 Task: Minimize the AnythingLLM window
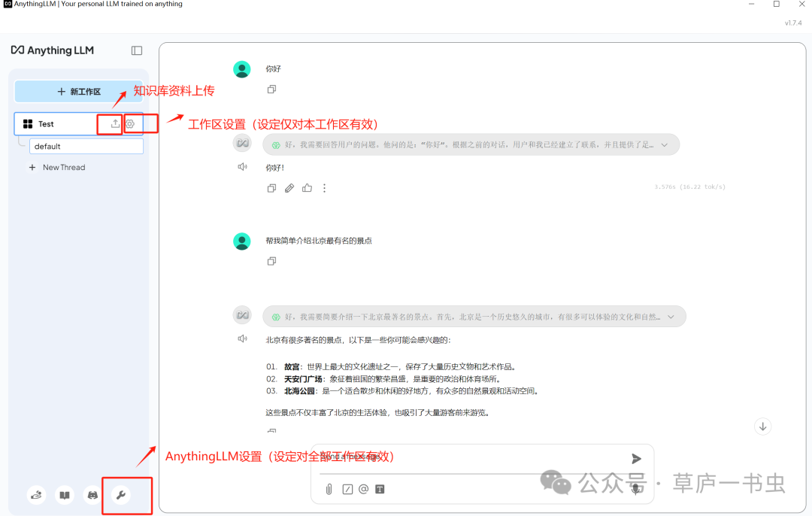click(x=751, y=5)
